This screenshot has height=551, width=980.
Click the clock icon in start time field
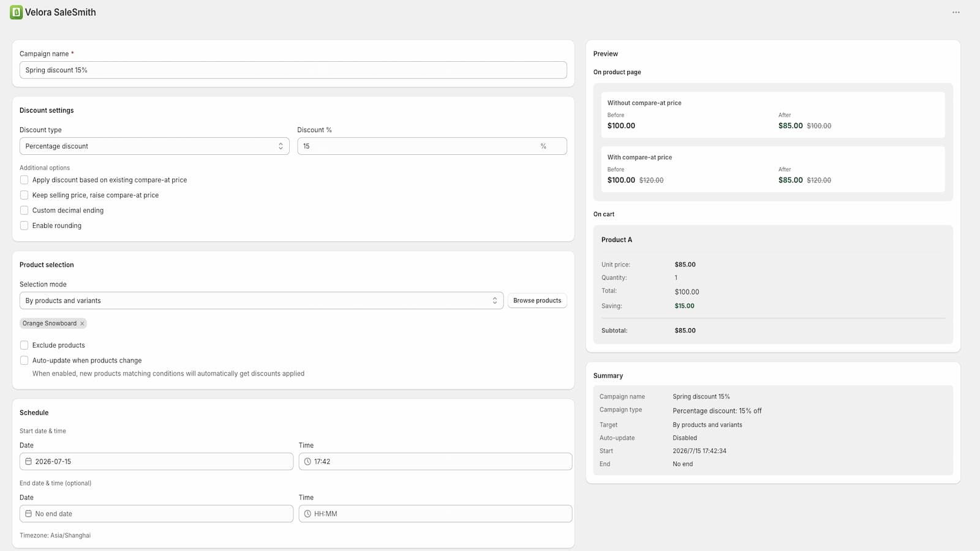pos(307,462)
